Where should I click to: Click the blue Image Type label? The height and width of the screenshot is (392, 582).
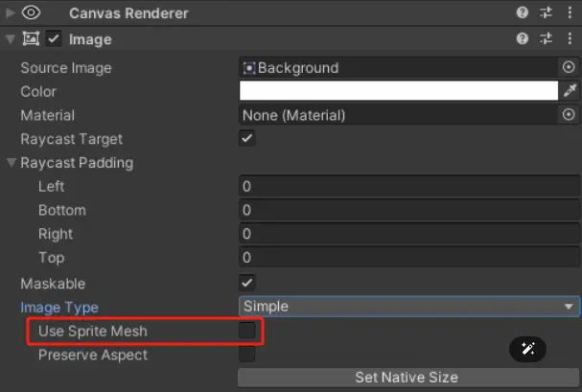coord(59,308)
